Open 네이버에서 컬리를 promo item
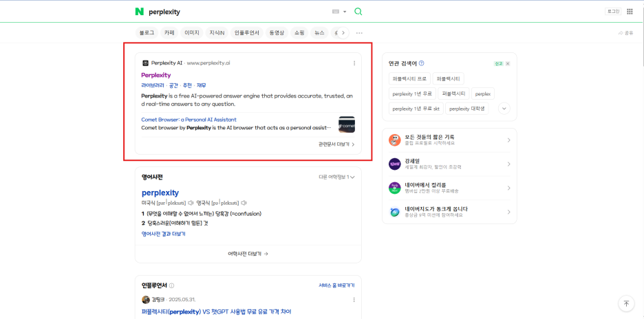The image size is (644, 319). [x=449, y=188]
